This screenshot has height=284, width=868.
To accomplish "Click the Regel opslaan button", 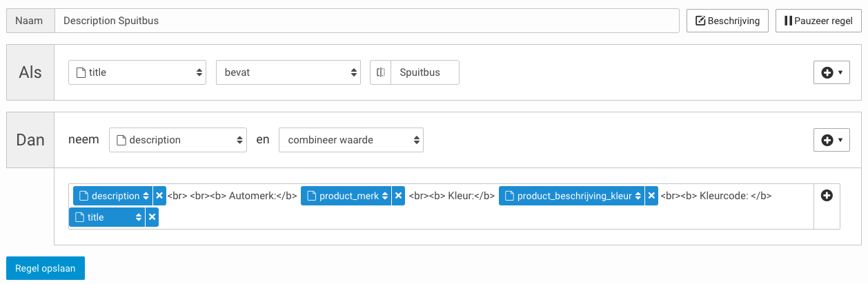I will [46, 268].
